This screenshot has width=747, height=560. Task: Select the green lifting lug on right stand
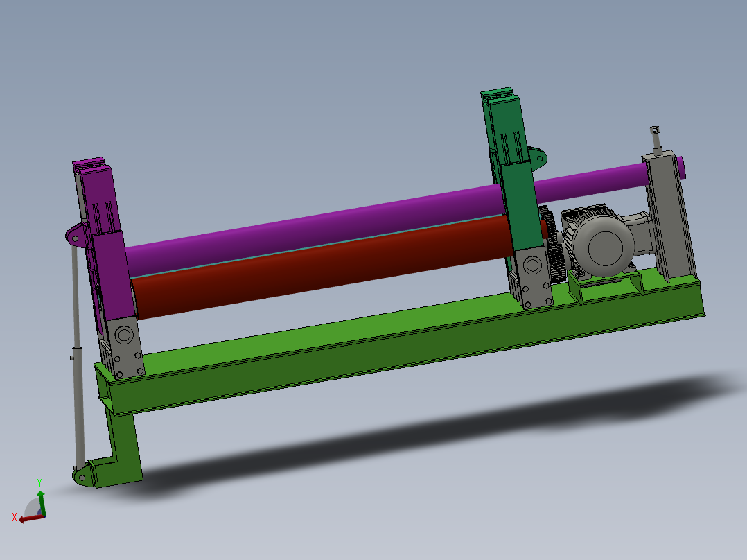[x=538, y=159]
